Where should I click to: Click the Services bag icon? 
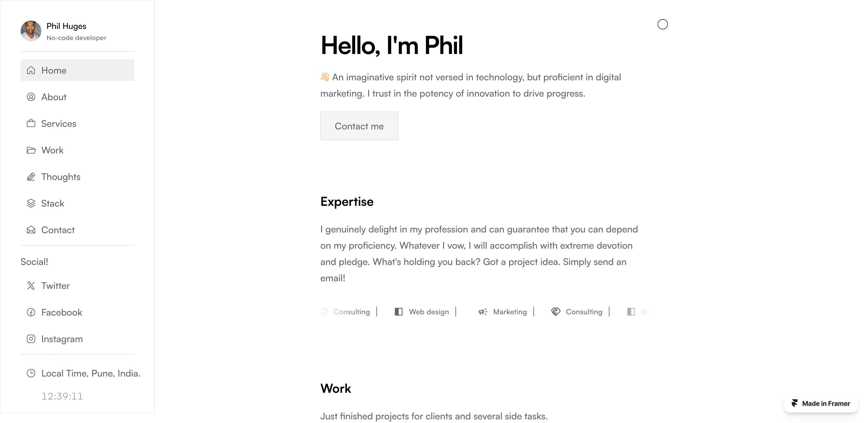[x=31, y=123]
